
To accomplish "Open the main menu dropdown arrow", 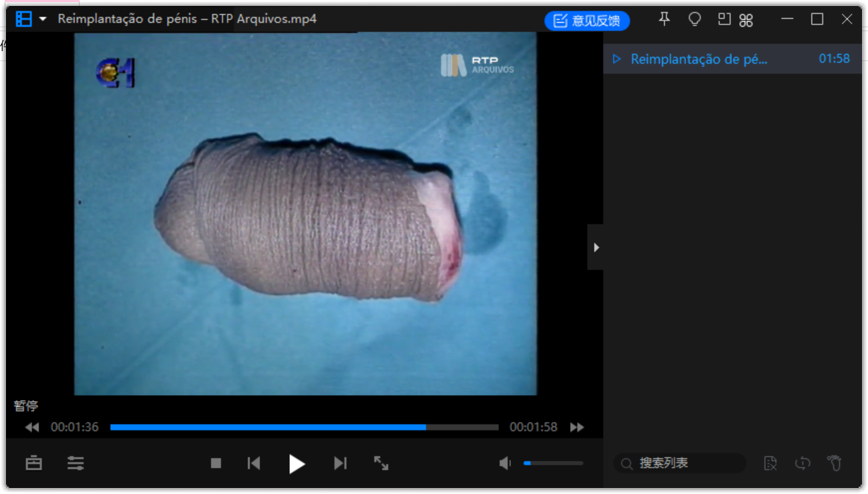I will (x=43, y=19).
